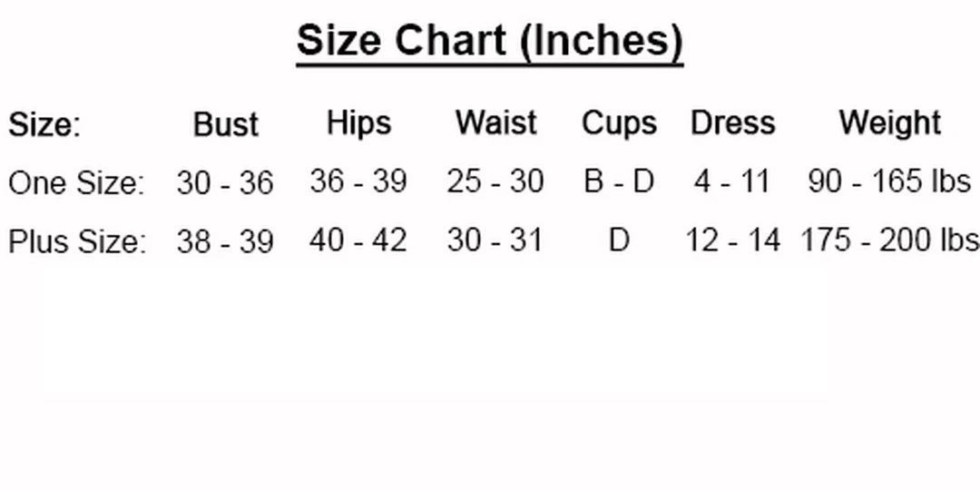980x490 pixels.
Task: Click the Plus Size row label
Action: tap(77, 241)
